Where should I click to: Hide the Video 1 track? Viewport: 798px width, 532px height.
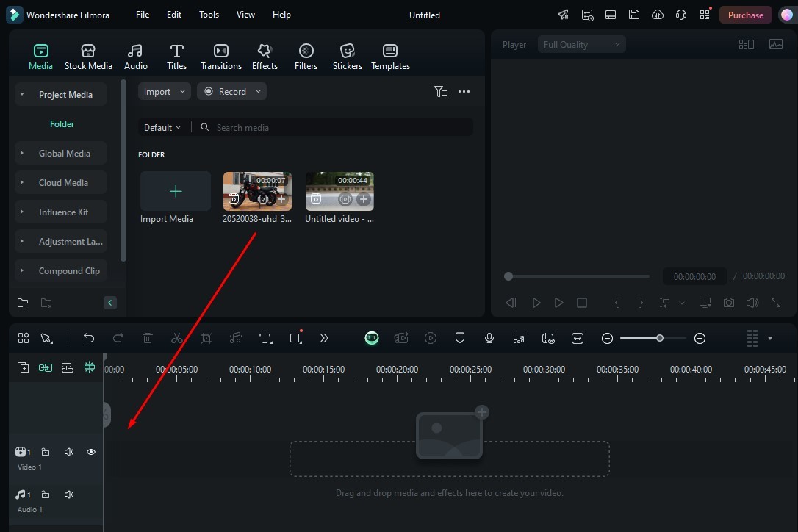pyautogui.click(x=91, y=452)
